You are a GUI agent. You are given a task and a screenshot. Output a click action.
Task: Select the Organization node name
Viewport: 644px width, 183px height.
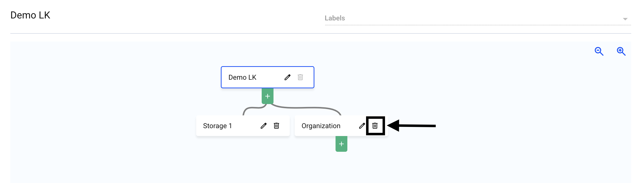pos(321,126)
